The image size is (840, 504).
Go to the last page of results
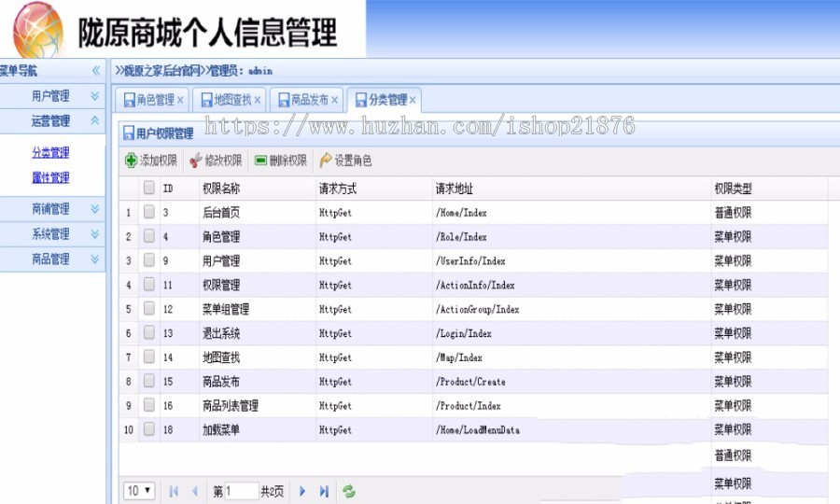coord(324,491)
